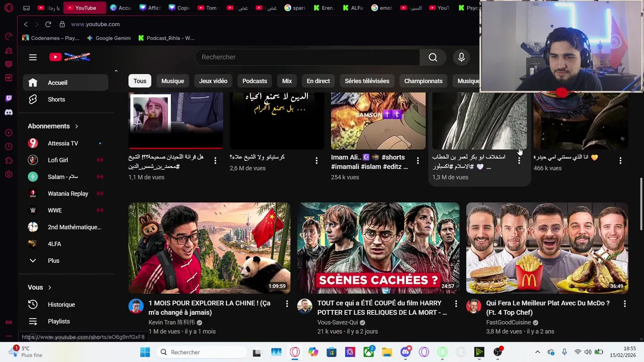Open Attessia TV subscription
Image resolution: width=644 pixels, height=362 pixels.
[x=65, y=143]
